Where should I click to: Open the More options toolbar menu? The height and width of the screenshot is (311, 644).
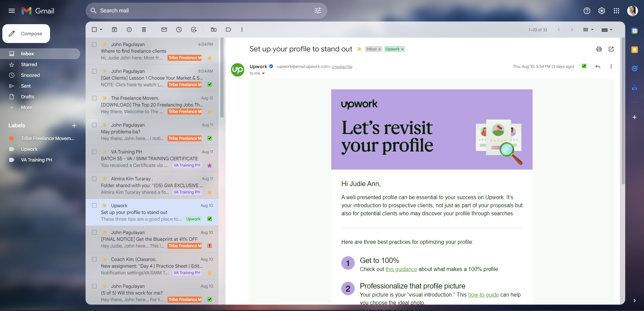tap(242, 30)
